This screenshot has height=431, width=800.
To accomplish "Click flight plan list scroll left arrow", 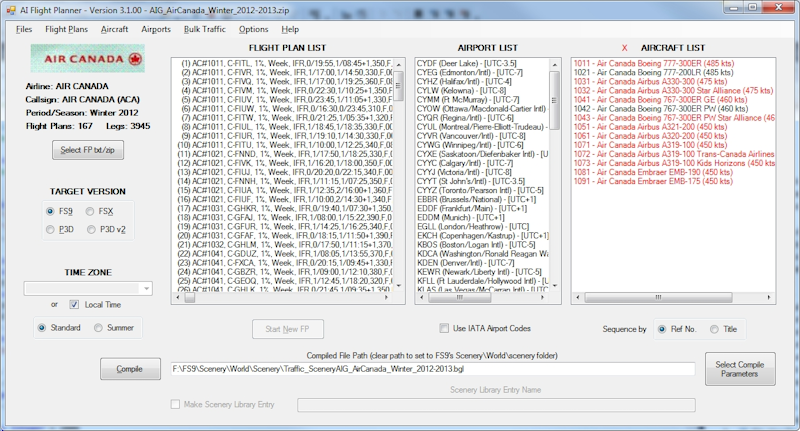I will click(178, 297).
